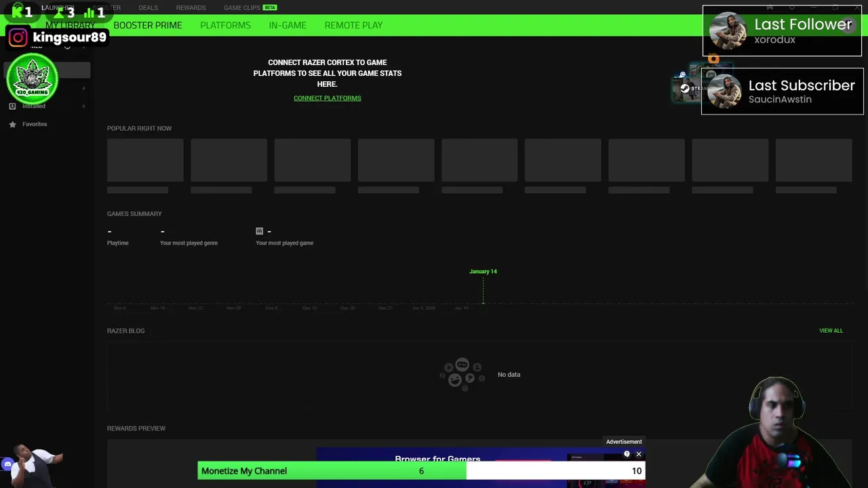Click the Origin platform orange icon
Screen dimensions: 868x488
point(713,59)
